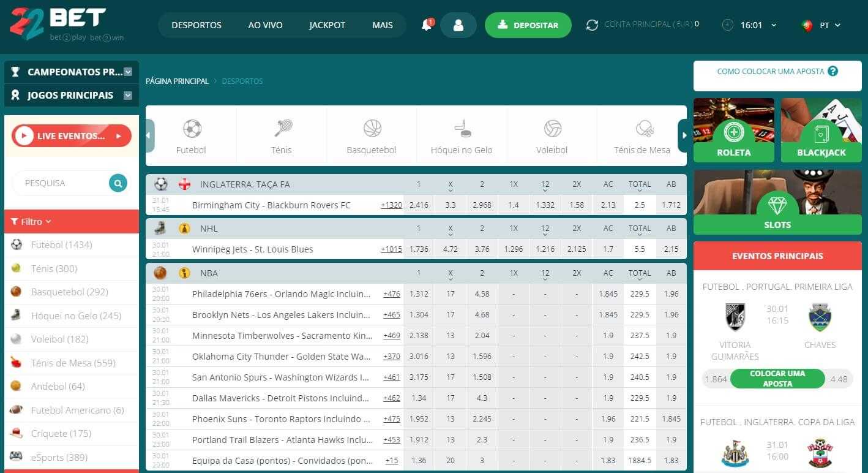Click the refresh icon beside Conta Principal
The height and width of the screenshot is (473, 868).
click(x=591, y=25)
